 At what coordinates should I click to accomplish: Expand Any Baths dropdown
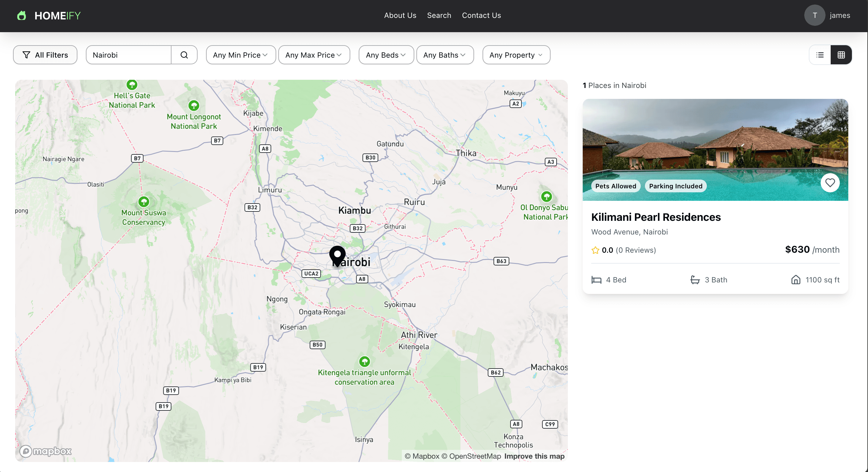pyautogui.click(x=445, y=55)
